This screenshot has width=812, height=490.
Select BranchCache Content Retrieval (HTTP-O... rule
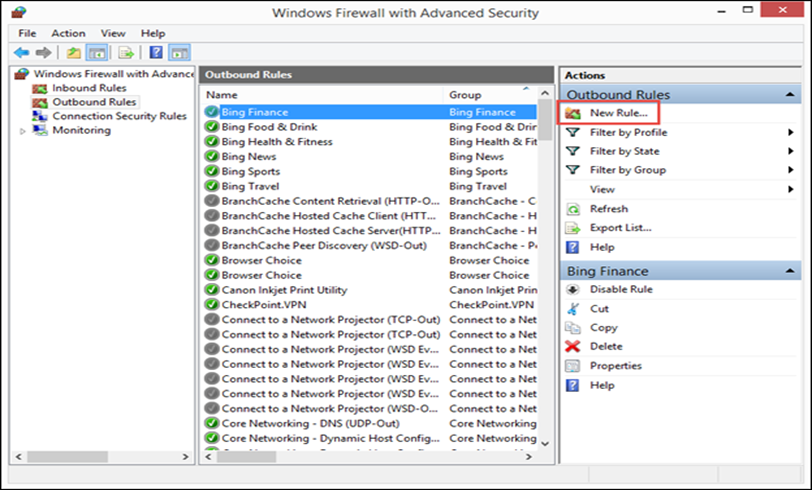coord(330,200)
